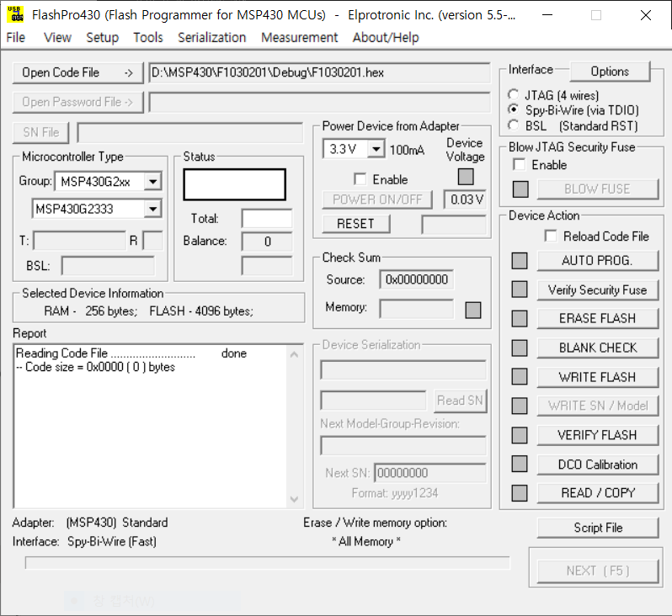Click Verify Security Fuse button

tap(597, 289)
